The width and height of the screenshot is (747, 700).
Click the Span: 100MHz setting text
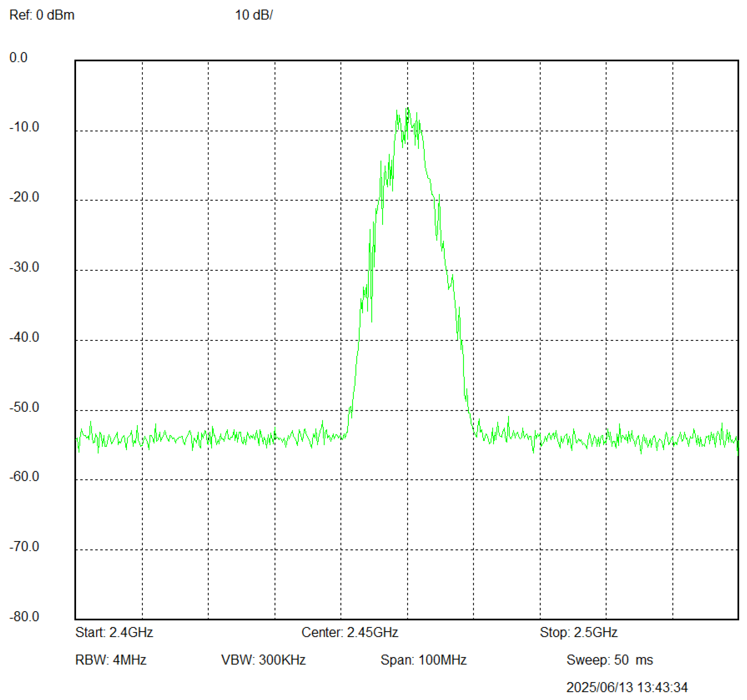coord(424,660)
